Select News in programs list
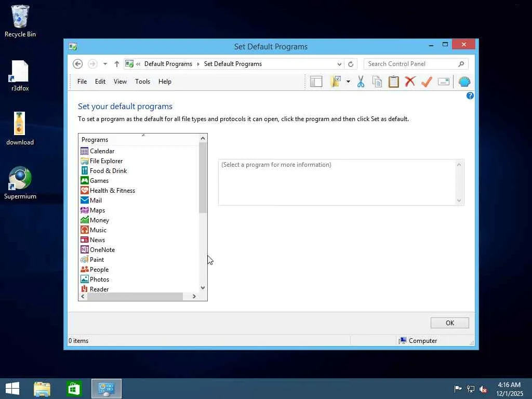 point(97,240)
